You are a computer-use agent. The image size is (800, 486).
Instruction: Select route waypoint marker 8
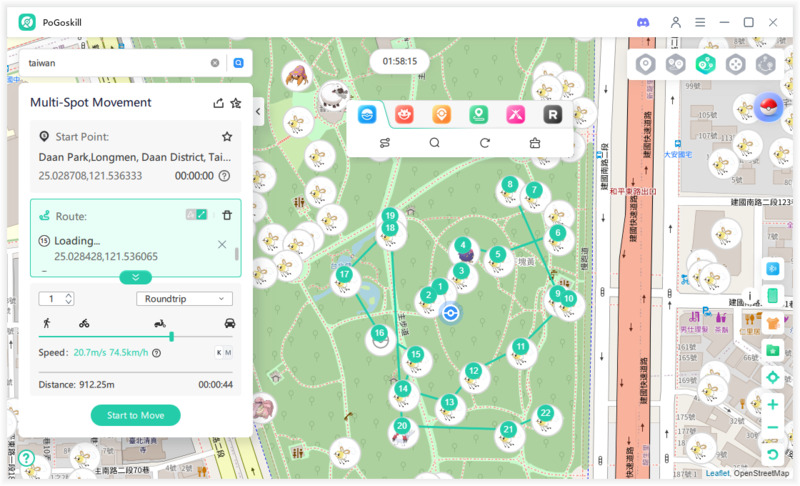pos(510,187)
